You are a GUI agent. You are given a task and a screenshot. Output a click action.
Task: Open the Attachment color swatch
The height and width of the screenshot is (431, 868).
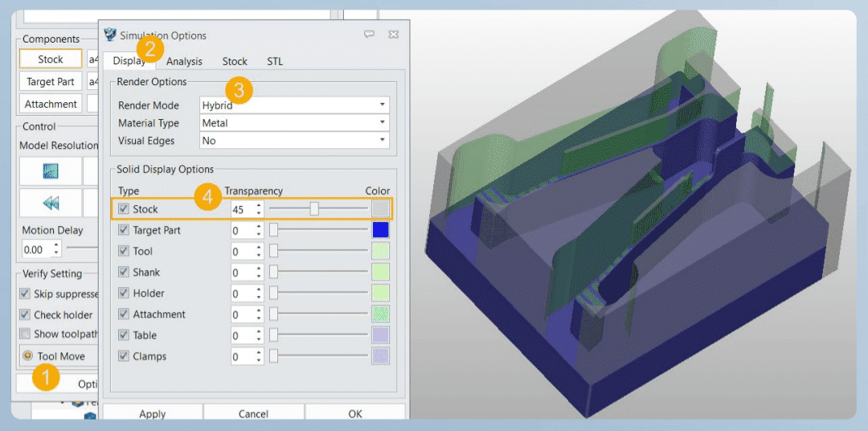[380, 314]
